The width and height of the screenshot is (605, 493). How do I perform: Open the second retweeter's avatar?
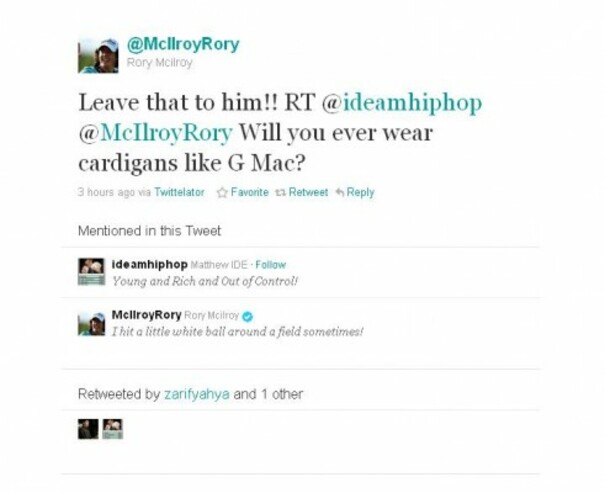(113, 429)
